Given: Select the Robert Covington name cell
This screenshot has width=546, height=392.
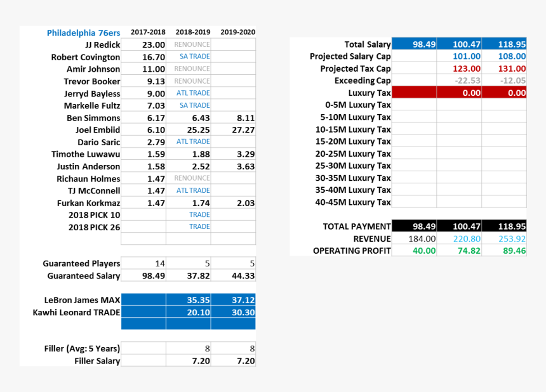Looking at the screenshot, I should click(x=86, y=57).
